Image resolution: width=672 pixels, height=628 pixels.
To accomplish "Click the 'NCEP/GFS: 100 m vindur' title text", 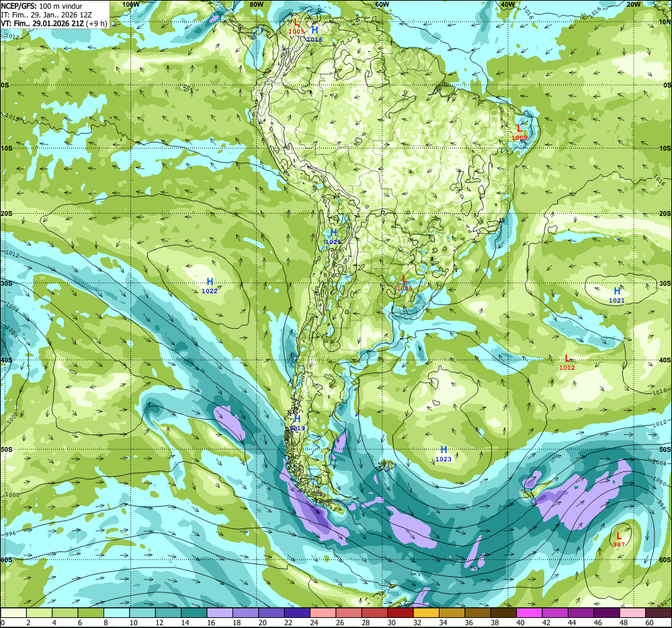I will pos(42,6).
